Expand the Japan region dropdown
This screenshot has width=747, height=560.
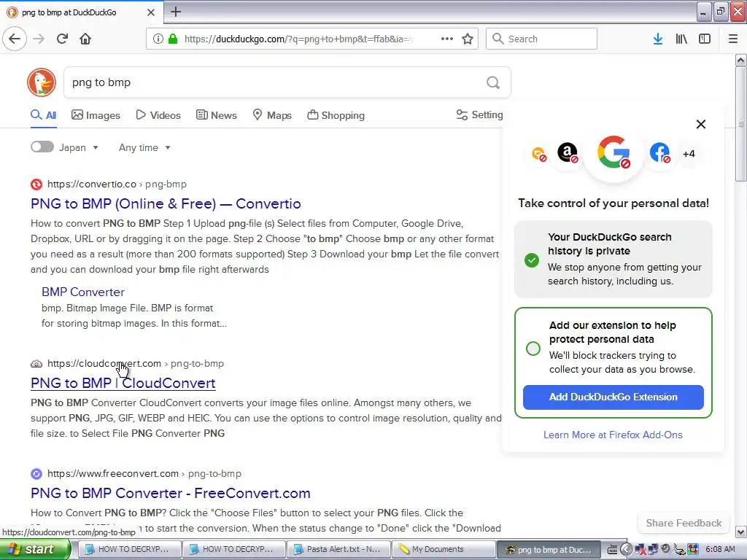[79, 147]
